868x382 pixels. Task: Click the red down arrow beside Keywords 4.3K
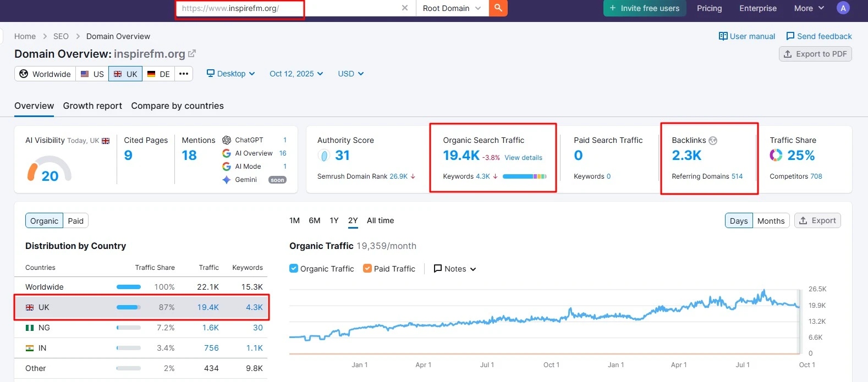pos(495,176)
